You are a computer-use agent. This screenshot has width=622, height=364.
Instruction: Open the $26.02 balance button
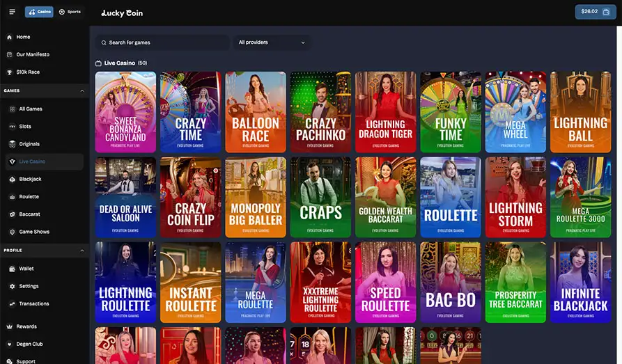tap(596, 12)
